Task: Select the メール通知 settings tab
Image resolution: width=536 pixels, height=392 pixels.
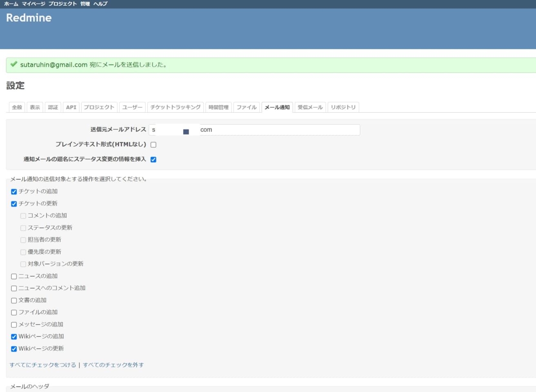Action: click(x=277, y=107)
